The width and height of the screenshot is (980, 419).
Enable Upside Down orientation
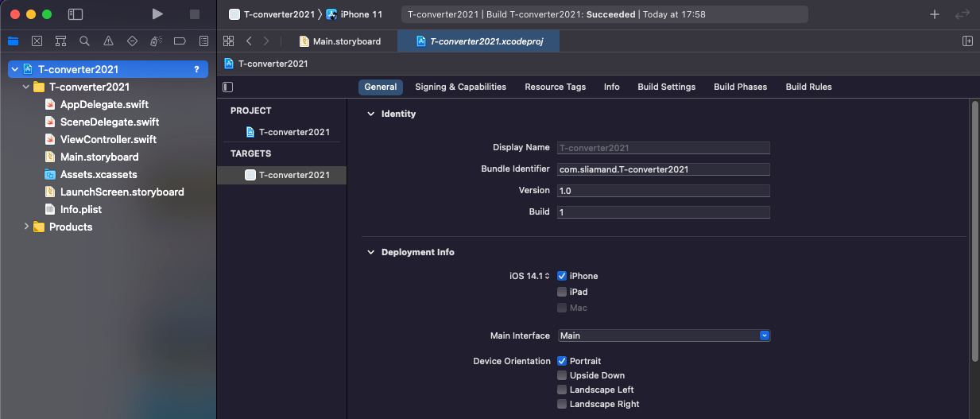[x=562, y=375]
